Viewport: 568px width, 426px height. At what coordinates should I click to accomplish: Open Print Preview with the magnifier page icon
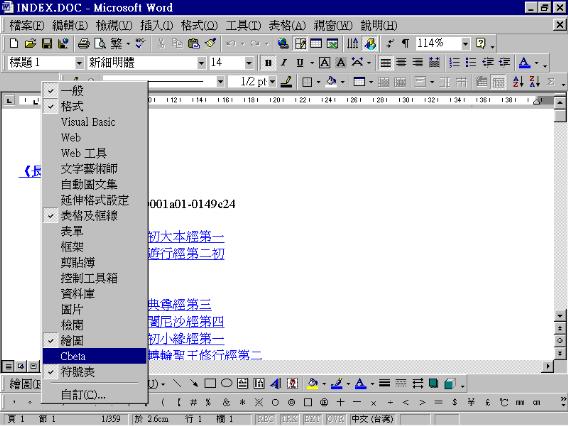tap(100, 44)
